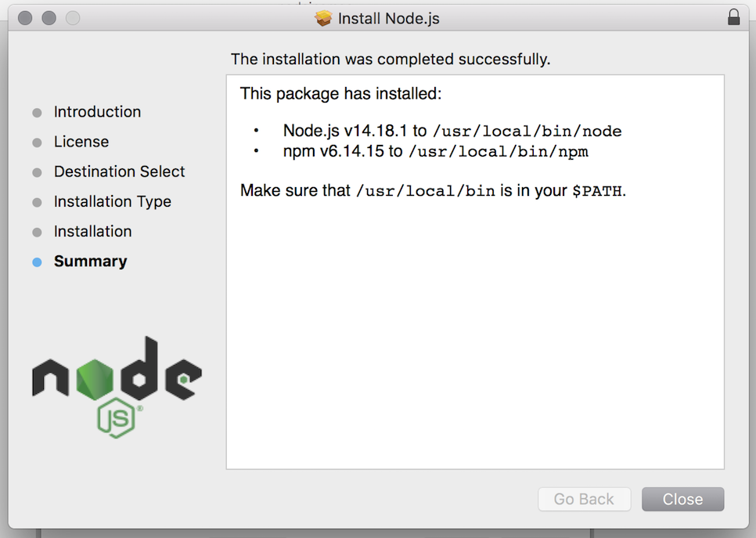Select the Destination Select step label

coord(119,172)
